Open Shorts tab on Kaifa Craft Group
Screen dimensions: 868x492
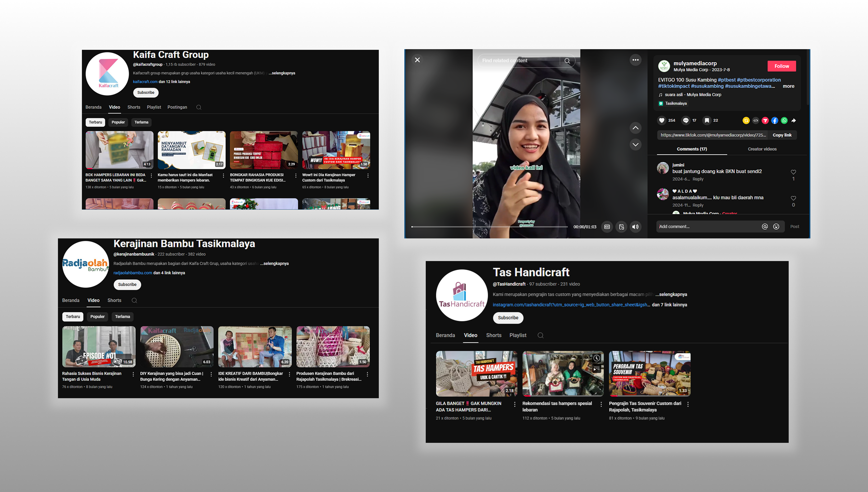point(134,107)
